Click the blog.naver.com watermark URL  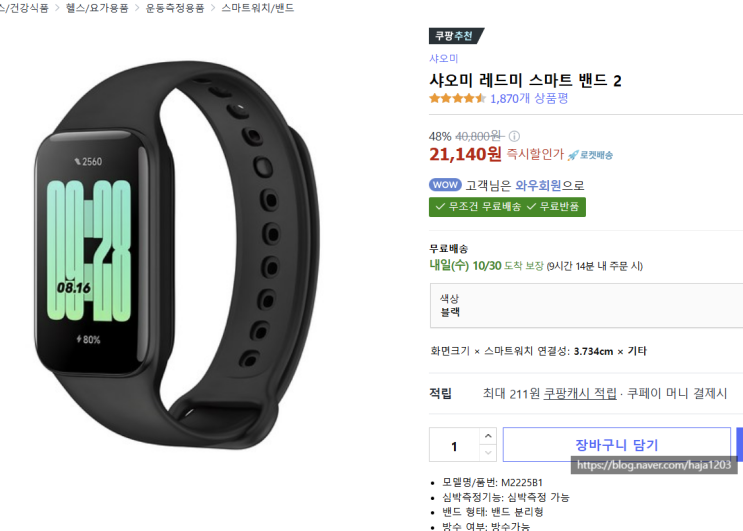click(x=654, y=465)
